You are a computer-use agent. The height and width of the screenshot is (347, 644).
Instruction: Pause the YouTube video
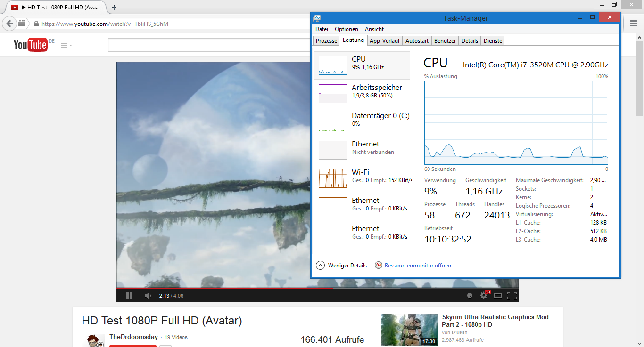130,296
